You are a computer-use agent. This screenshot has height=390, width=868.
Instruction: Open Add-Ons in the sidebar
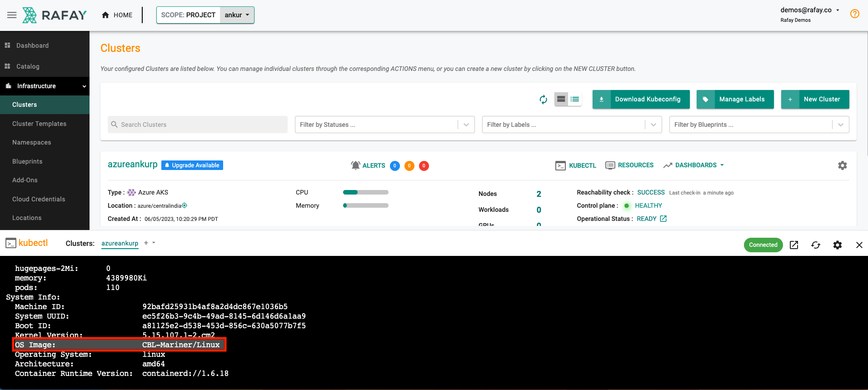tap(25, 180)
